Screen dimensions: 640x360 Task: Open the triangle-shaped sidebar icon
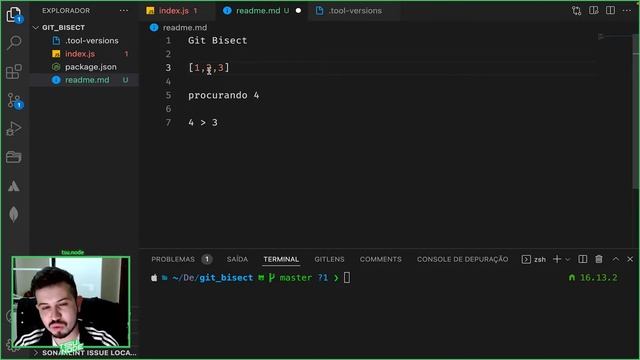(14, 186)
